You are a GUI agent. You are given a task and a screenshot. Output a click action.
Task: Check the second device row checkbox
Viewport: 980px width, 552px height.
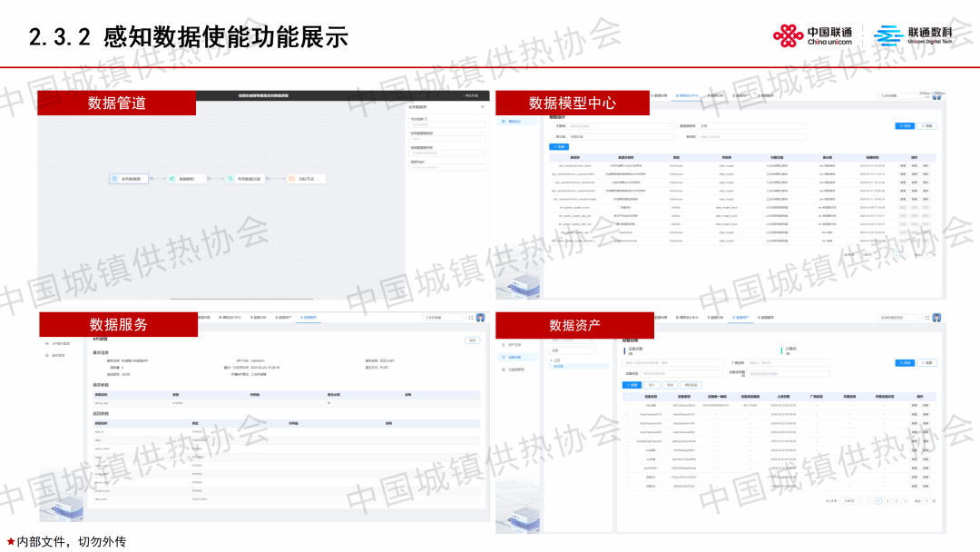tap(625, 415)
